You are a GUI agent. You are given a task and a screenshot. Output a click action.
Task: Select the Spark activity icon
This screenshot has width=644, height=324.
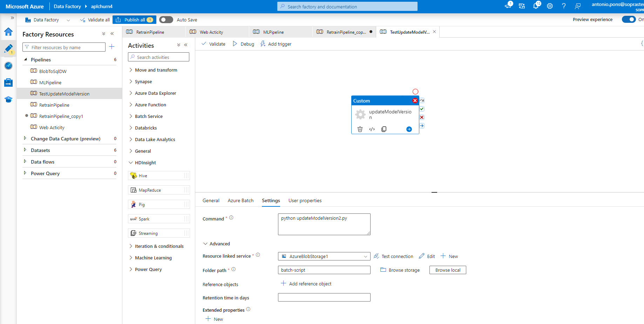point(134,218)
